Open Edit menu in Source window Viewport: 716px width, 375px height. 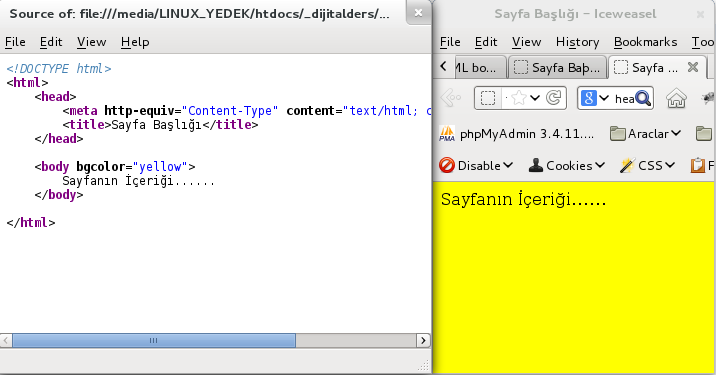(x=51, y=42)
